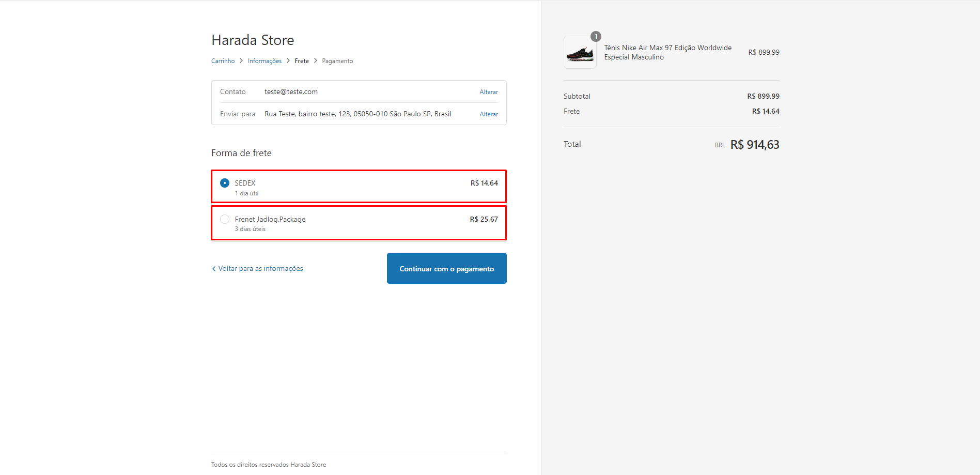The height and width of the screenshot is (475, 980).
Task: Click the teste@teste.com contact email
Action: [291, 92]
